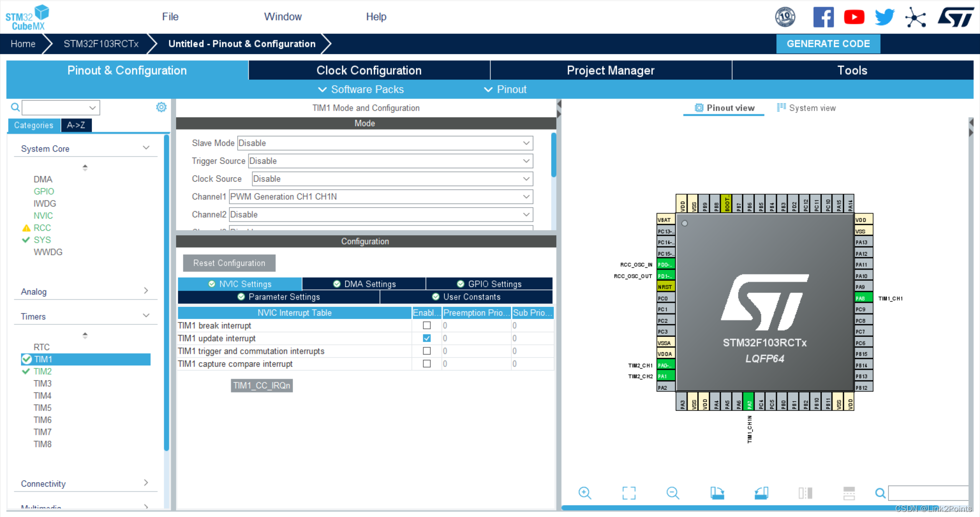This screenshot has height=517, width=980.
Task: Toggle the split-columns view icon
Action: tap(805, 493)
